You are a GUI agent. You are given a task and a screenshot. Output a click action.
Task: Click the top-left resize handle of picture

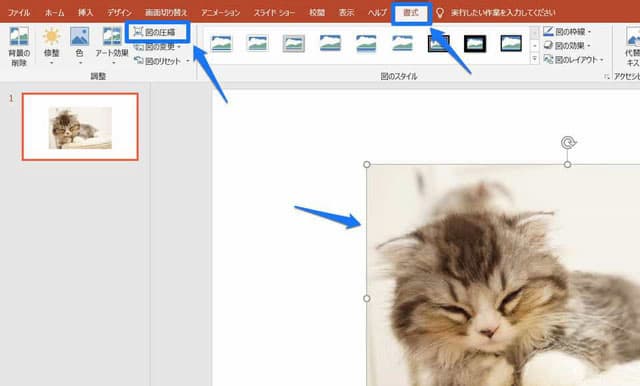[367, 164]
